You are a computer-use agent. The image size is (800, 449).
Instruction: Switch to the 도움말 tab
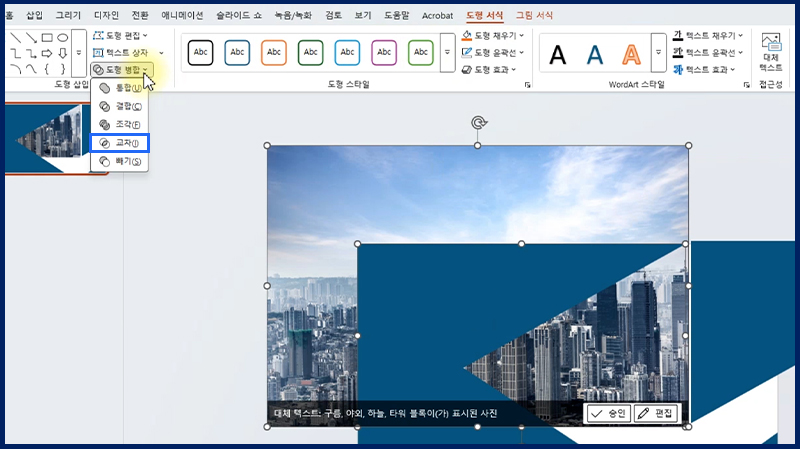tap(397, 15)
